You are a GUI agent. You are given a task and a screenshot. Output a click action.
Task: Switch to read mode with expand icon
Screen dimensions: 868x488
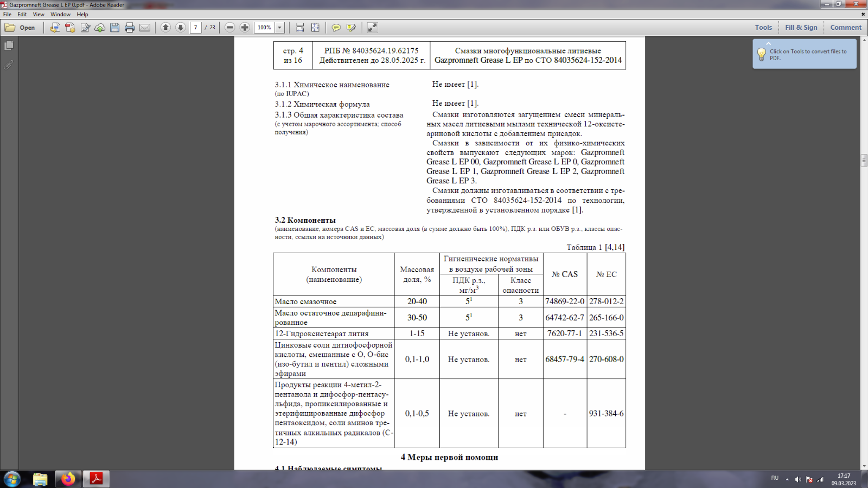click(x=372, y=28)
